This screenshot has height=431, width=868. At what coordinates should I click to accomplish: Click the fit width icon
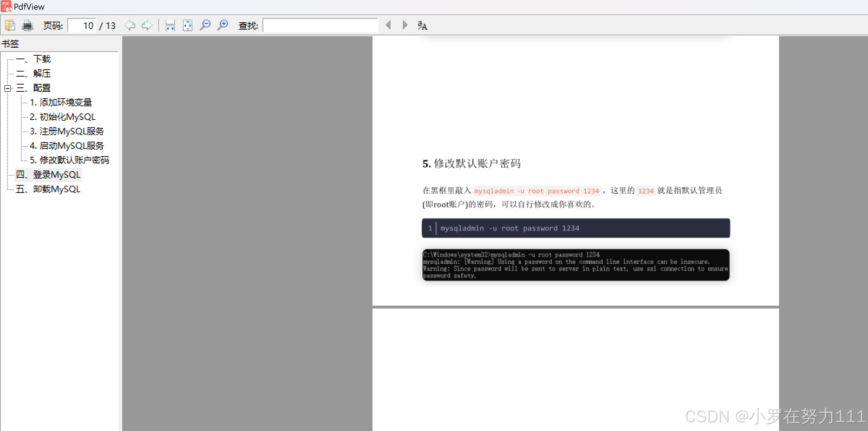point(170,25)
